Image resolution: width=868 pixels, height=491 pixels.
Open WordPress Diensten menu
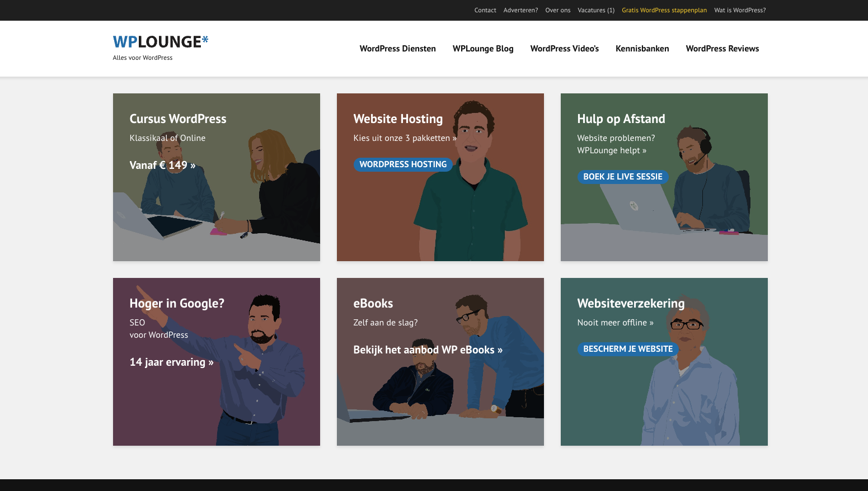click(x=398, y=49)
